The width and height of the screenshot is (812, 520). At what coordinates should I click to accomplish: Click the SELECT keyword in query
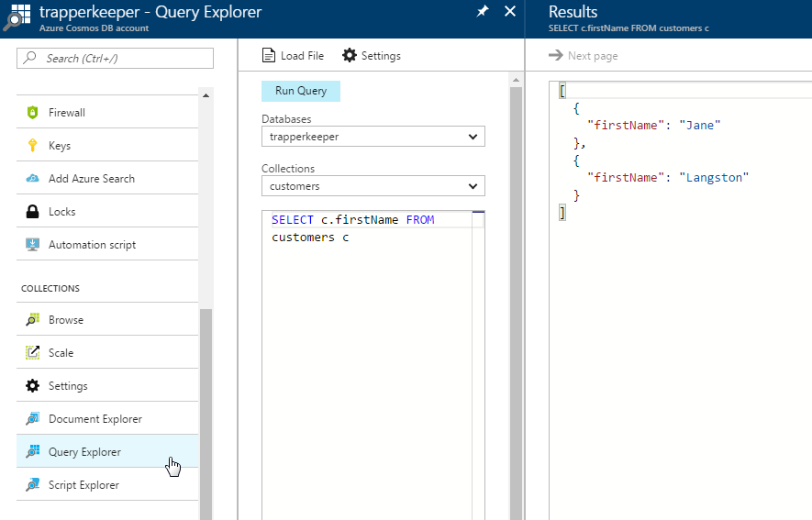click(292, 220)
